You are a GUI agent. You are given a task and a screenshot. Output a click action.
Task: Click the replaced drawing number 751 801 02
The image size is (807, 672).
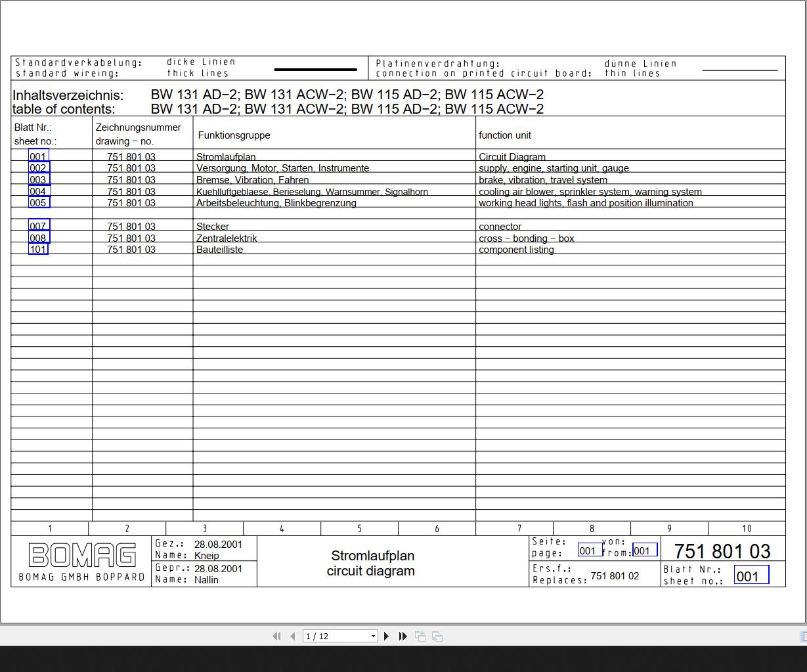615,576
